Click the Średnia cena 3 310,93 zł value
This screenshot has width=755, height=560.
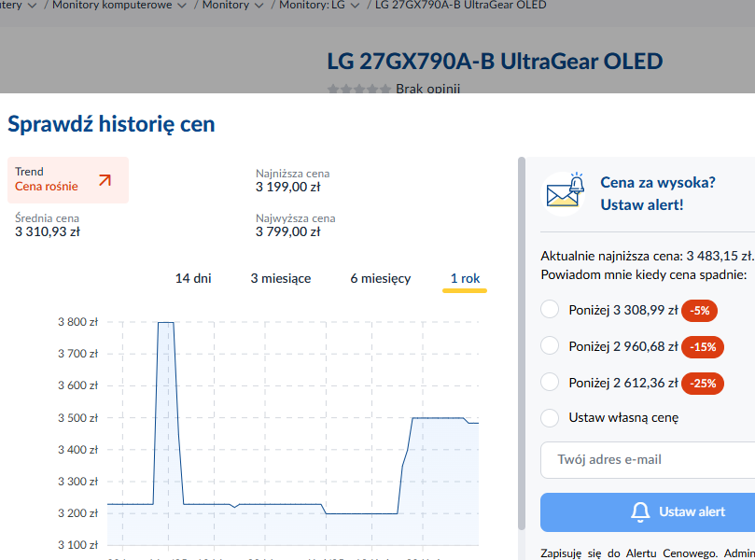point(48,232)
